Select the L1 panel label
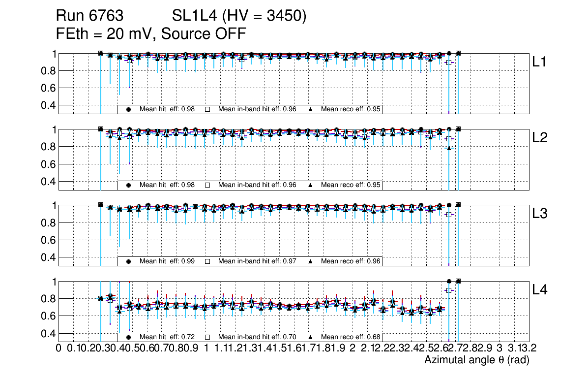Viewport: 588px width, 380px height. point(540,62)
